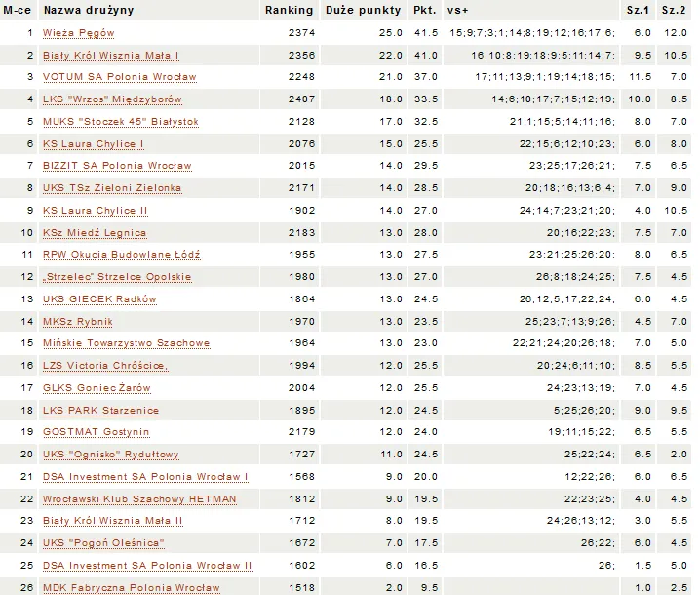Select MKSz Rybnik team link
This screenshot has width=700, height=595.
tap(77, 322)
